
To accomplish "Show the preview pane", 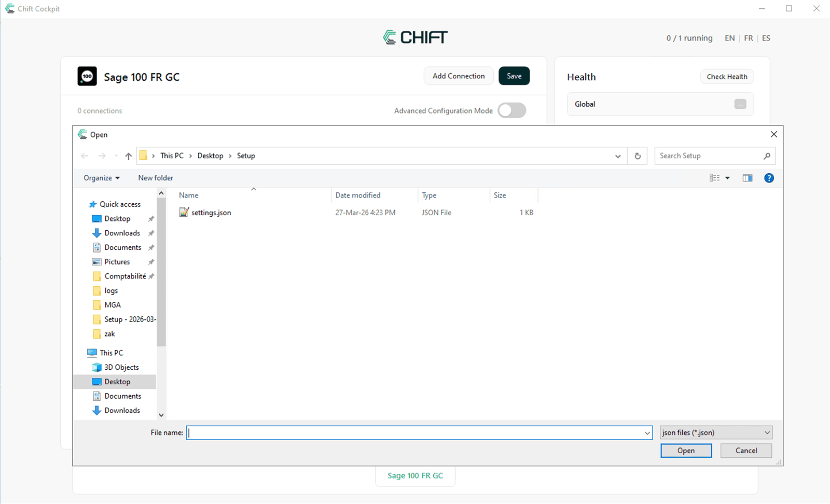I will (748, 178).
